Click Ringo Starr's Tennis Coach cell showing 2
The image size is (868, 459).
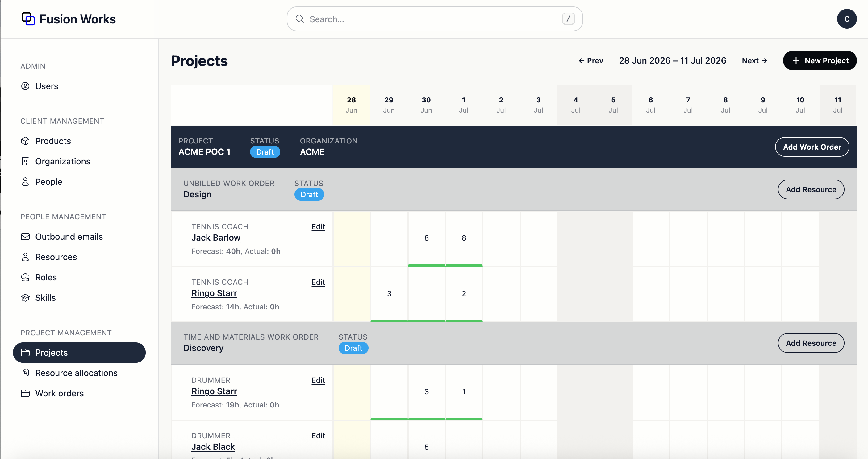(464, 294)
